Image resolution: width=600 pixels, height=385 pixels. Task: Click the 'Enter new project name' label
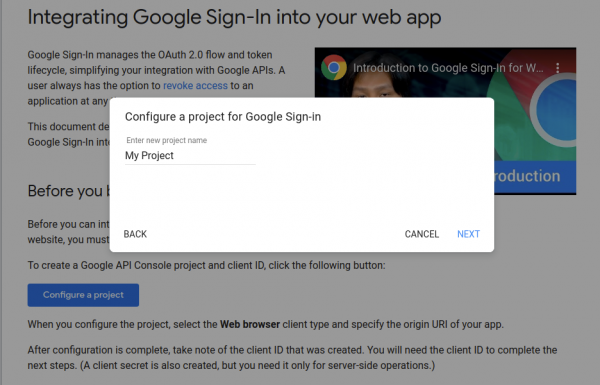(x=166, y=140)
